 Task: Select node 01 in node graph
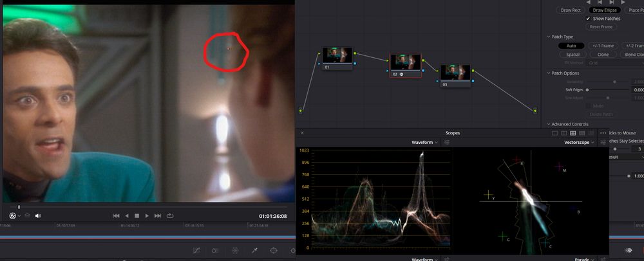[x=337, y=59]
